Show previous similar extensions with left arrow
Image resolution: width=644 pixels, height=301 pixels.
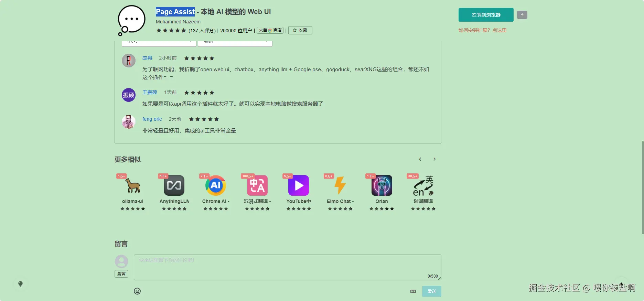420,159
